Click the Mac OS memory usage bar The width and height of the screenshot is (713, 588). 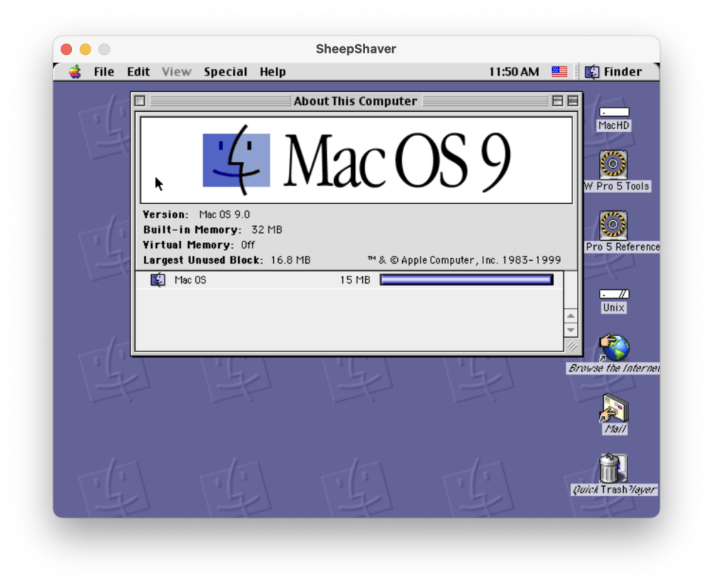(x=466, y=279)
